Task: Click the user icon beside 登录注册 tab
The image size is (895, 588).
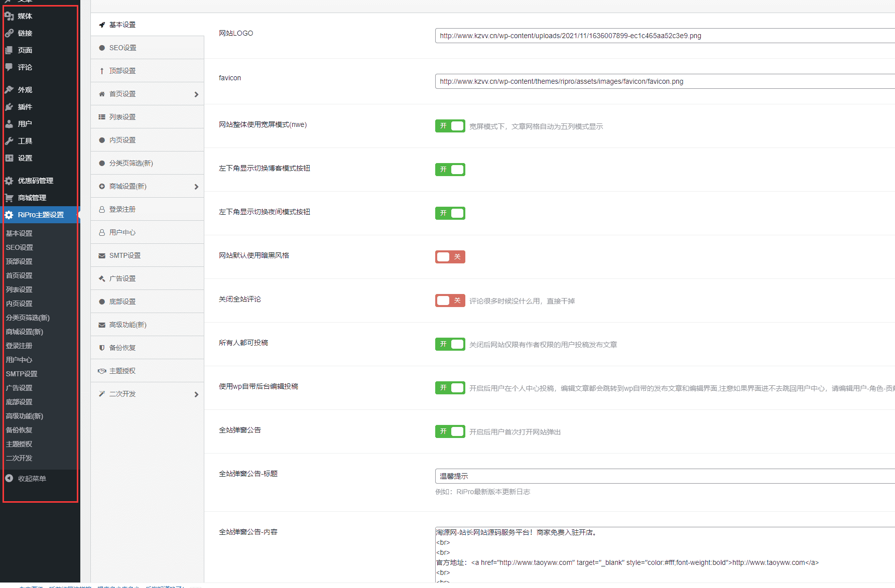Action: pyautogui.click(x=102, y=209)
